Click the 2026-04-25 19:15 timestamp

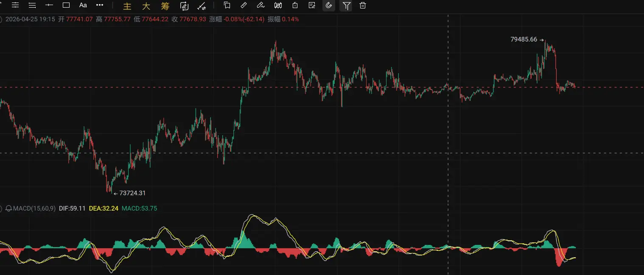30,19
